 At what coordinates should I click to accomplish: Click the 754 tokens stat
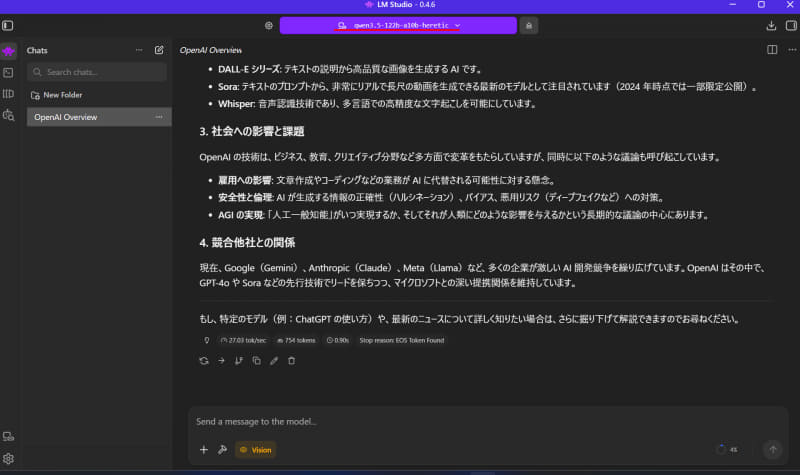pyautogui.click(x=296, y=340)
